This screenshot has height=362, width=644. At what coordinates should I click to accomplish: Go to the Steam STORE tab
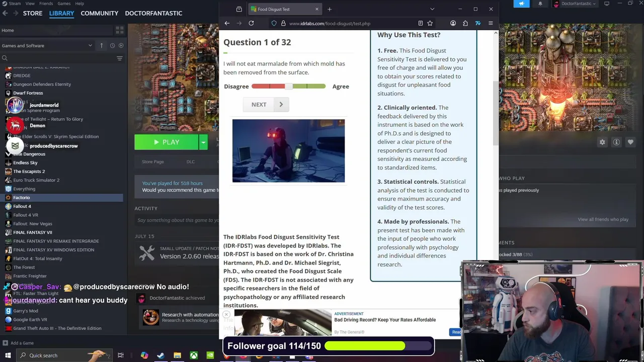pyautogui.click(x=33, y=13)
